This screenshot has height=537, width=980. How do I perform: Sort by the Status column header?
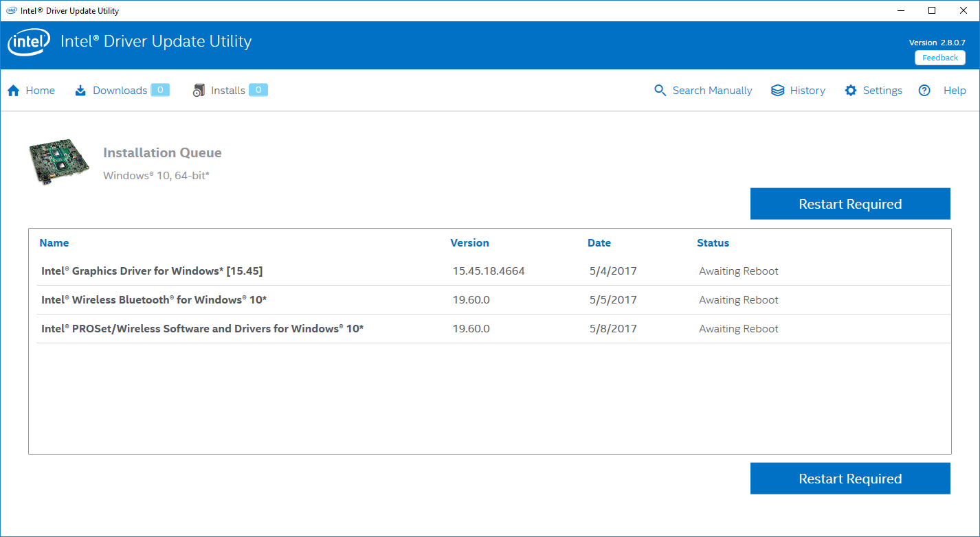[x=713, y=243]
